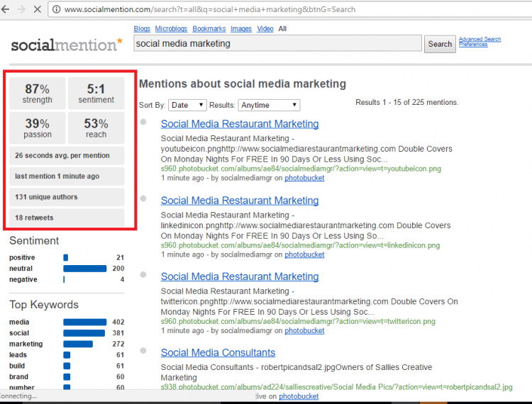Click the social media marketing search field
This screenshot has height=404, width=532.
tap(277, 43)
